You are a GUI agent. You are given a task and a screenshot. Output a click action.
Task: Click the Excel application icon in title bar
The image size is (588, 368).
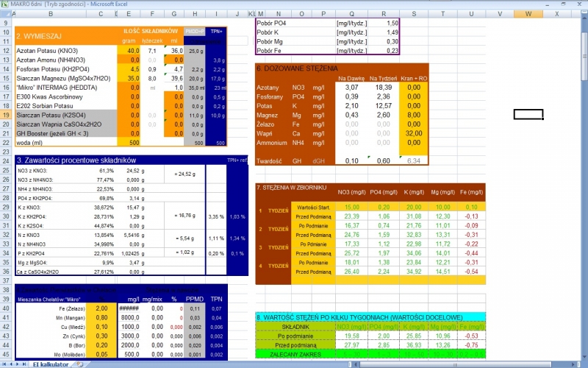point(4,4)
